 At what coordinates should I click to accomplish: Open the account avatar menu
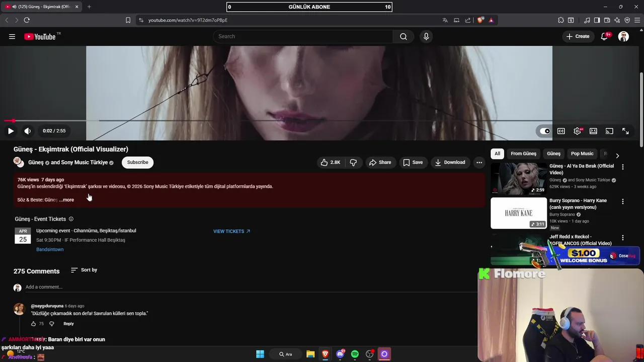point(623,36)
